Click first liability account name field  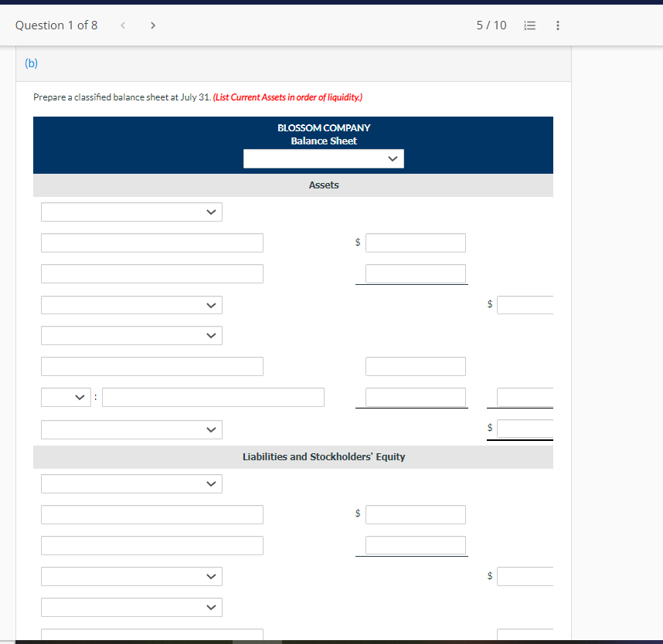pos(152,515)
